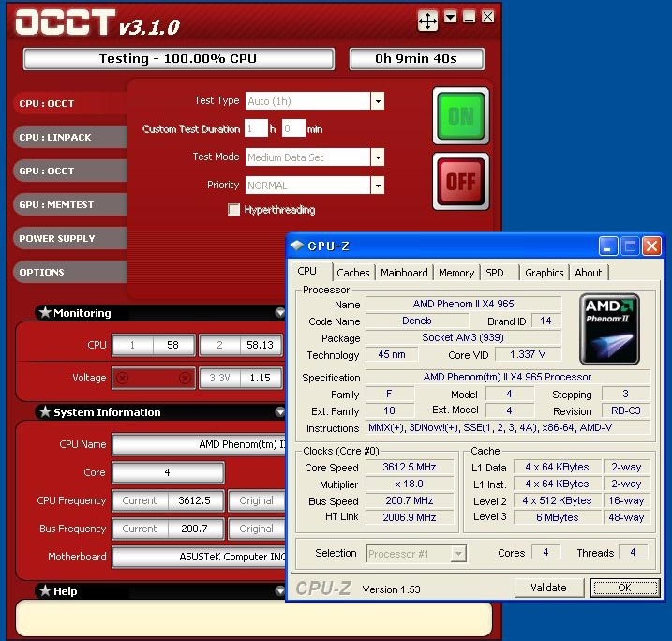Image resolution: width=672 pixels, height=641 pixels.
Task: Click the 3.3V voltage reading 1.15
Action: (x=261, y=378)
